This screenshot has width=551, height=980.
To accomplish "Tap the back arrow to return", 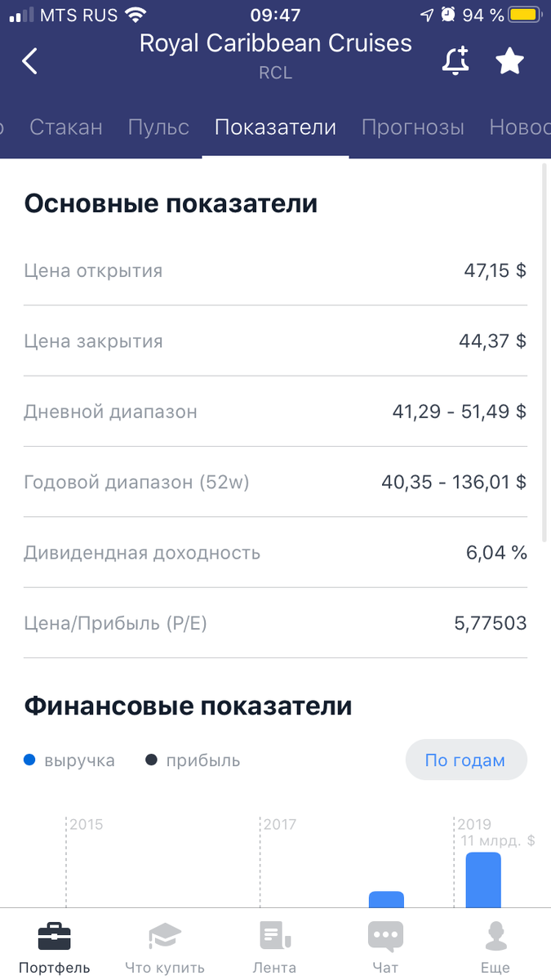I will click(x=29, y=60).
